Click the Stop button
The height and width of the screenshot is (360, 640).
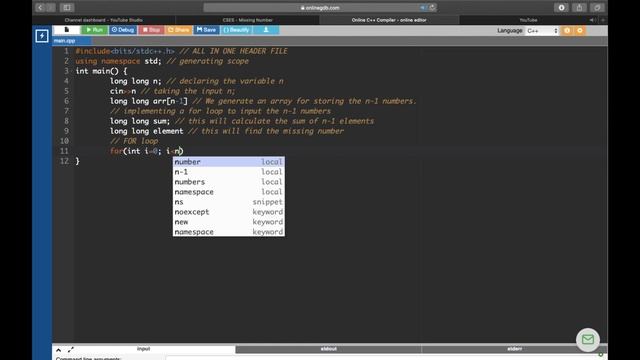[151, 30]
